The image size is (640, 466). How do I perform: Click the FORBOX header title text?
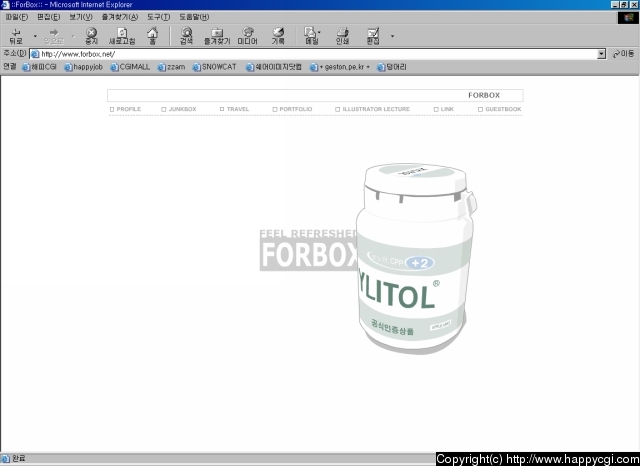pos(484,95)
